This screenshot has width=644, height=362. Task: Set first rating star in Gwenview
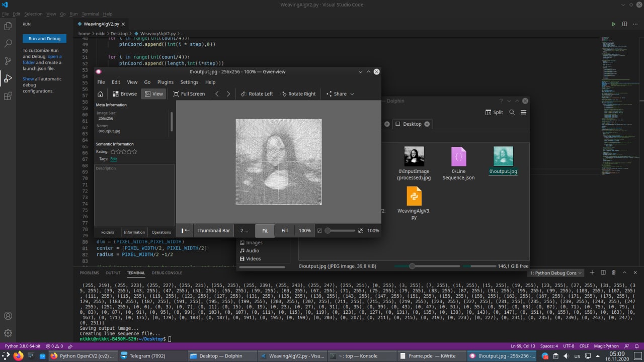(113, 151)
